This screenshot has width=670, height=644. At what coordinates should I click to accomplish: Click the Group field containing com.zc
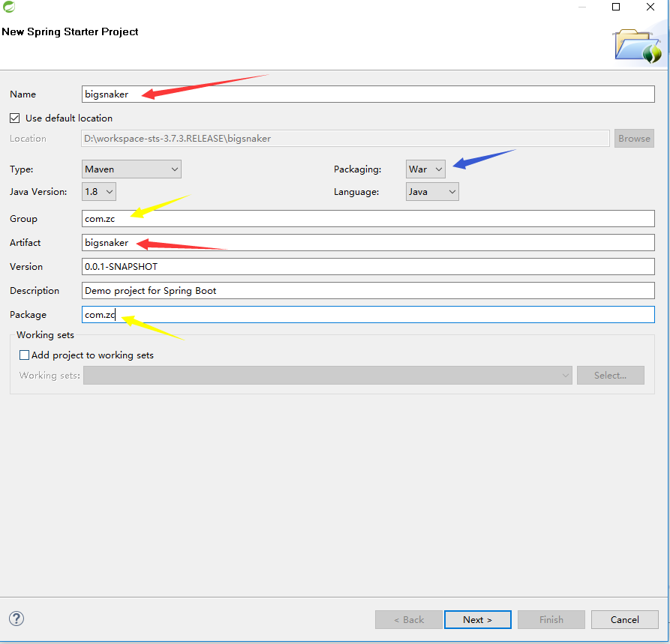click(368, 219)
